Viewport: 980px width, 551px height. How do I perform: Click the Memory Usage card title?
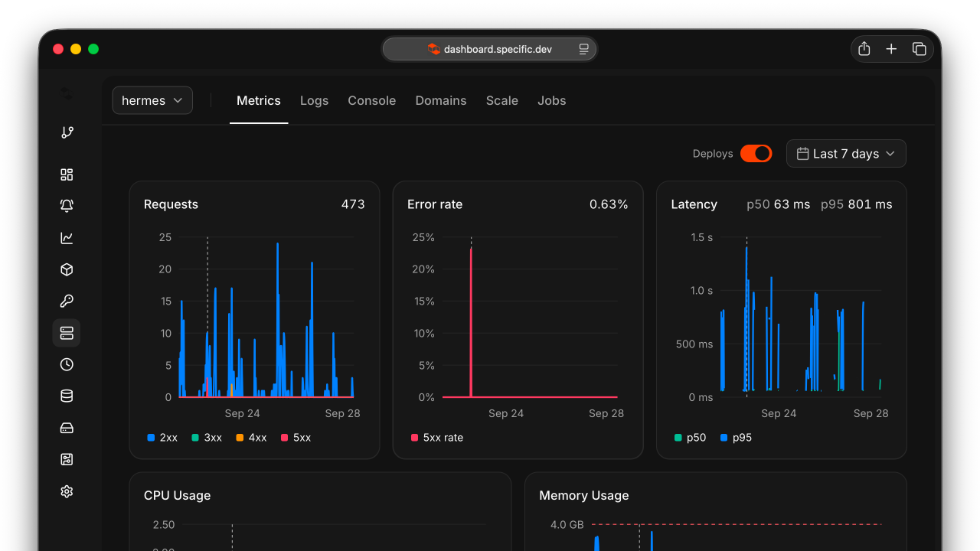point(584,495)
